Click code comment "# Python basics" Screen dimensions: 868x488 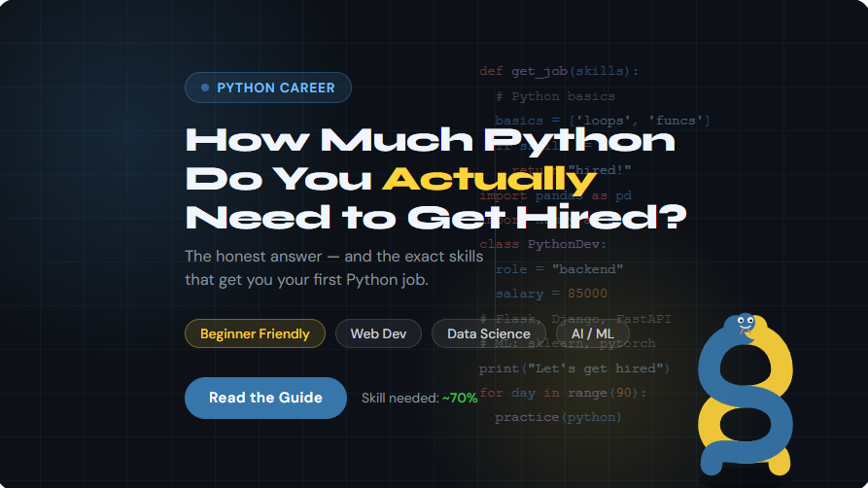[x=555, y=96]
